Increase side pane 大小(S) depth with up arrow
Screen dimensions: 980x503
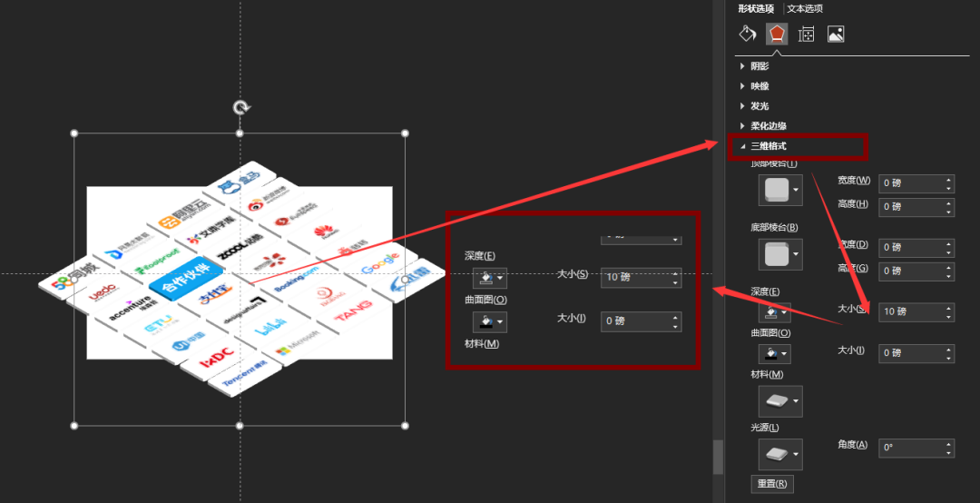(949, 308)
